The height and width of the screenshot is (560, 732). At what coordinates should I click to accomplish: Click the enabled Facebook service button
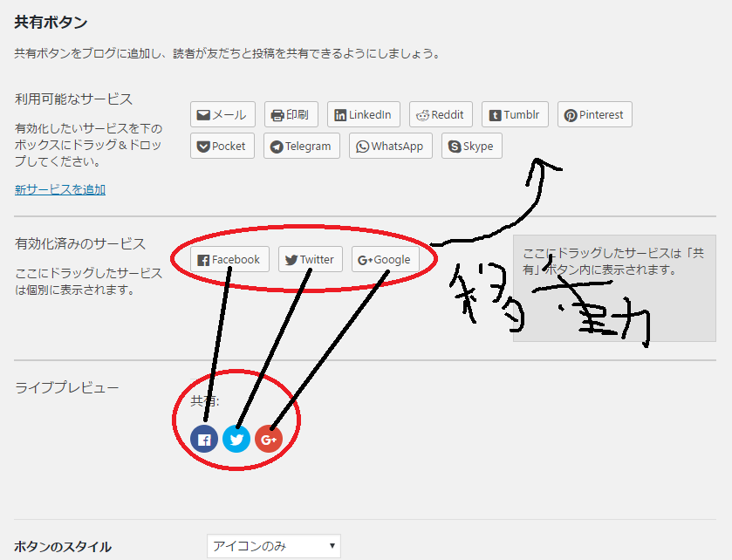coord(229,259)
